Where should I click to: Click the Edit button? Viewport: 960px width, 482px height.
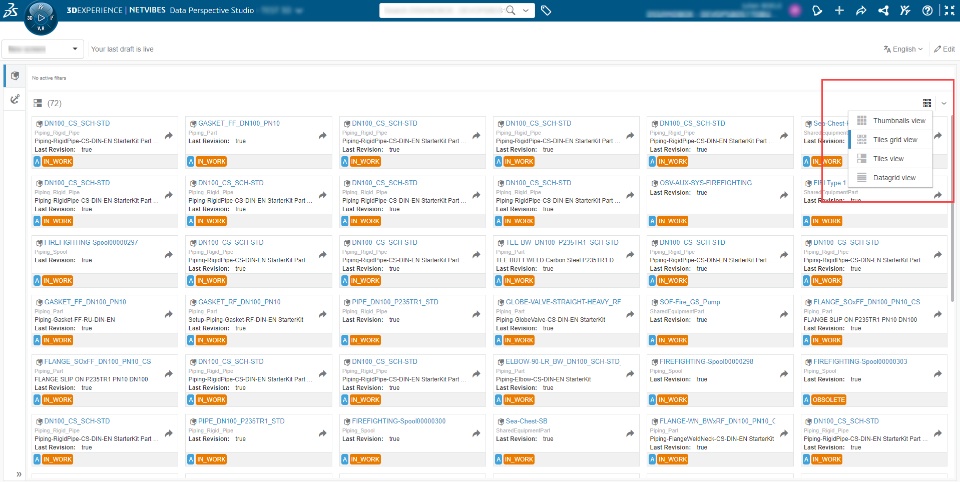pyautogui.click(x=943, y=49)
